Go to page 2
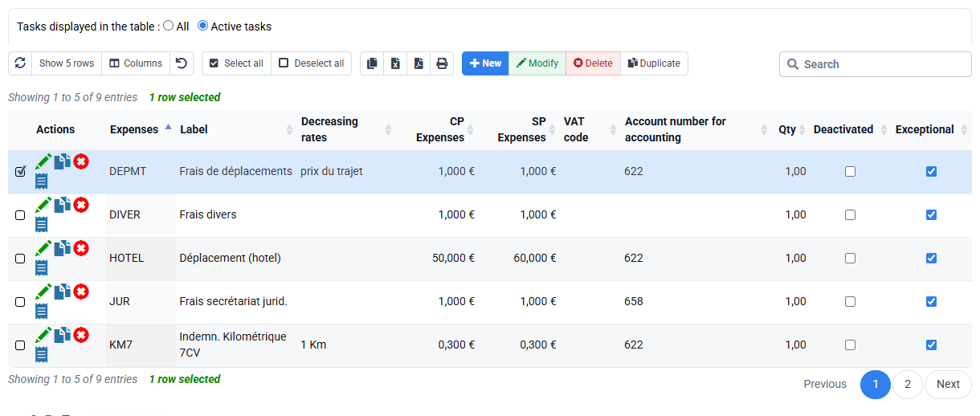 coord(908,384)
